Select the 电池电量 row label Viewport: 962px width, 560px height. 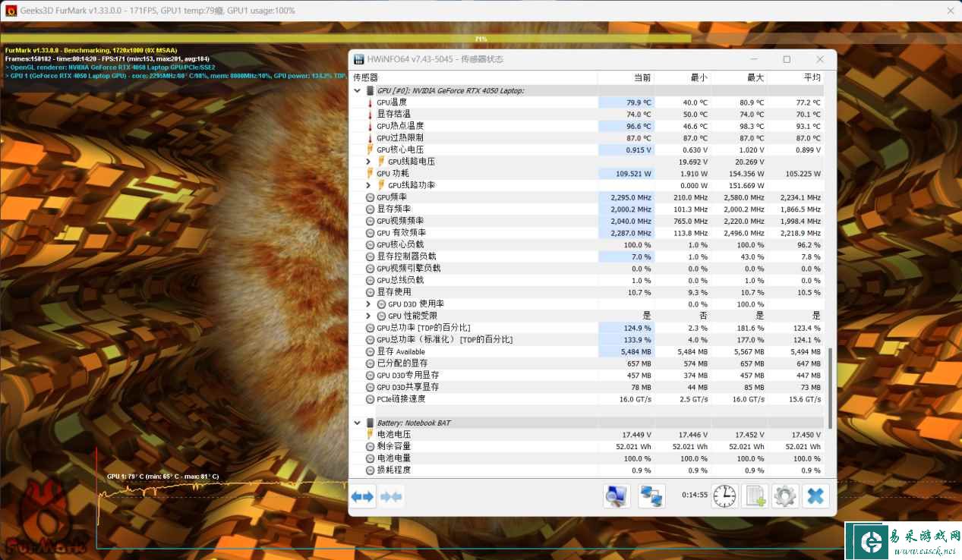(x=394, y=458)
